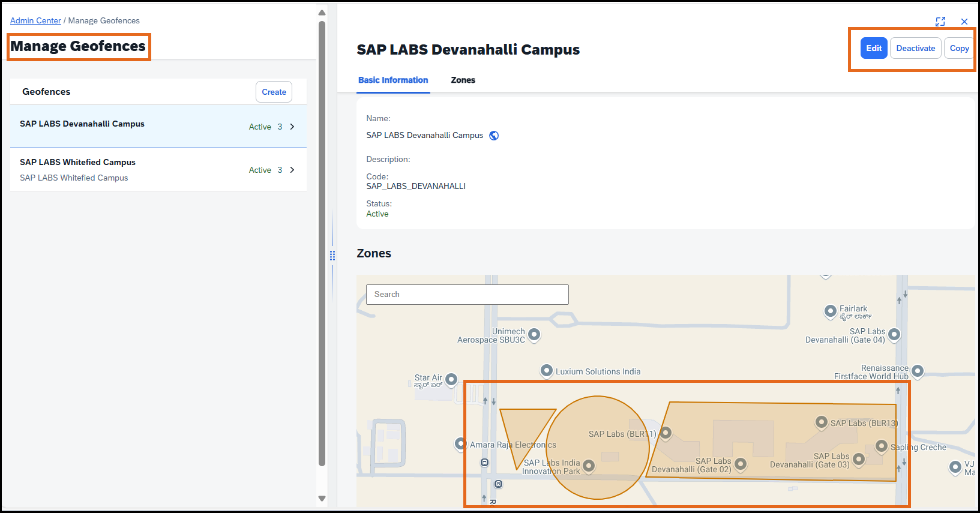The width and height of the screenshot is (980, 513).
Task: Expand SAP LABS Whitefied Campus list item
Action: click(292, 170)
